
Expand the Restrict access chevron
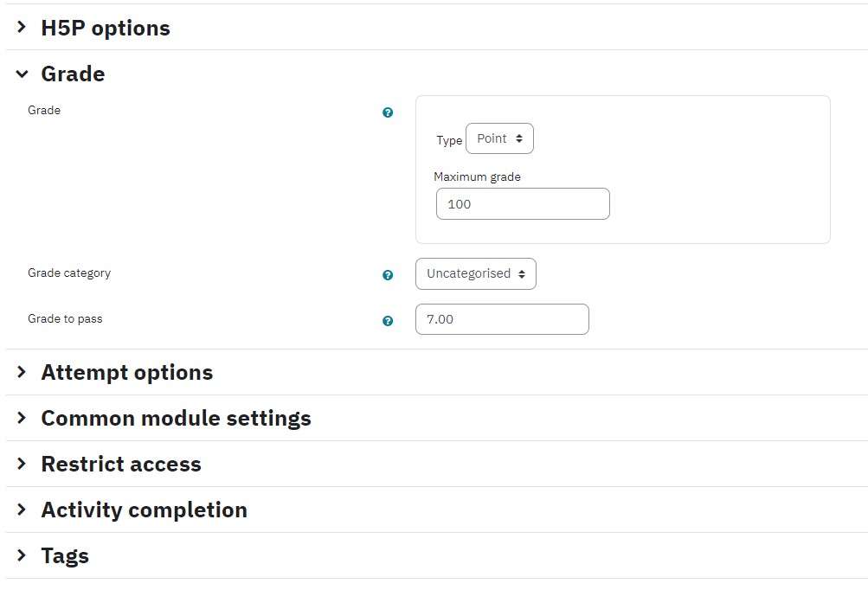coord(22,463)
